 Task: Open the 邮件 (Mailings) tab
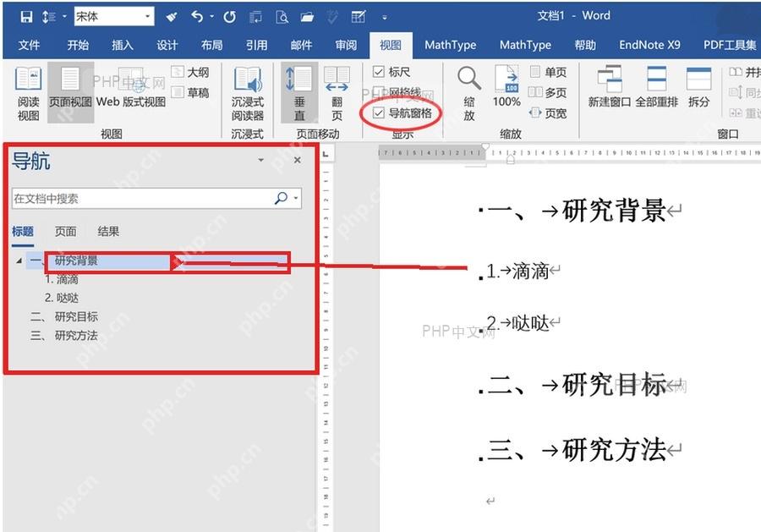[301, 45]
